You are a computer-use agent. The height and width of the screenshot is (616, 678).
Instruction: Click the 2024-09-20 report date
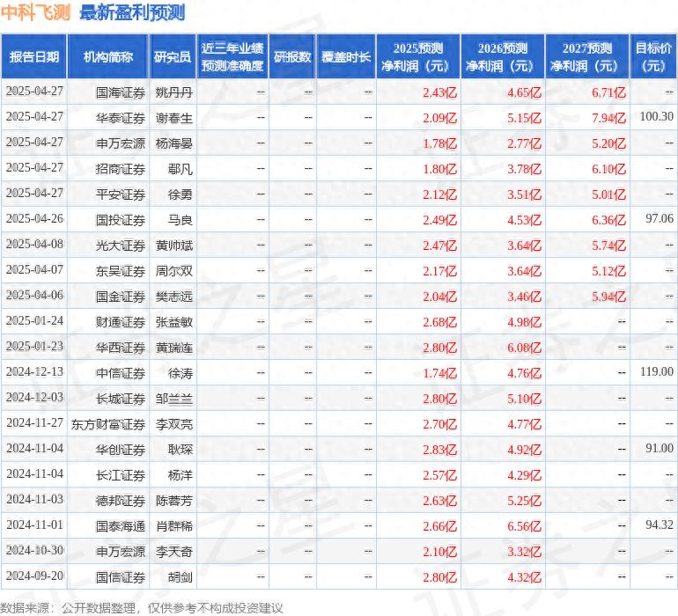34,576
